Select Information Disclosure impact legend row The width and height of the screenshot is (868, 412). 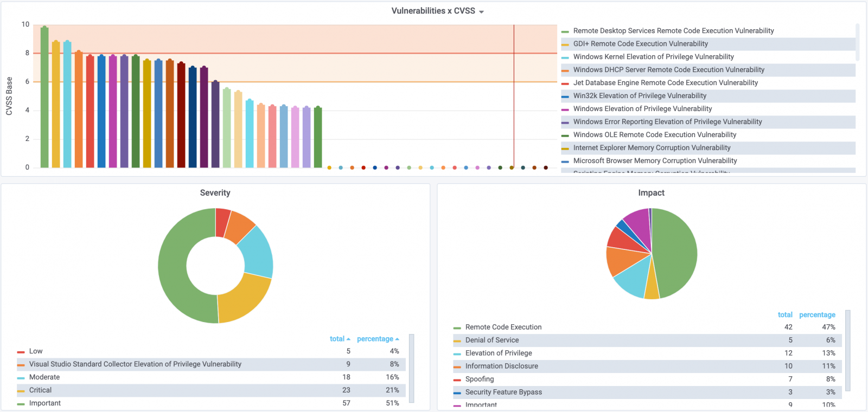coord(648,366)
